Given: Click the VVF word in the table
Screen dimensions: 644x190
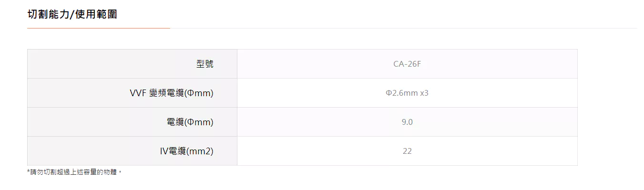Looking at the screenshot, I should point(138,93).
